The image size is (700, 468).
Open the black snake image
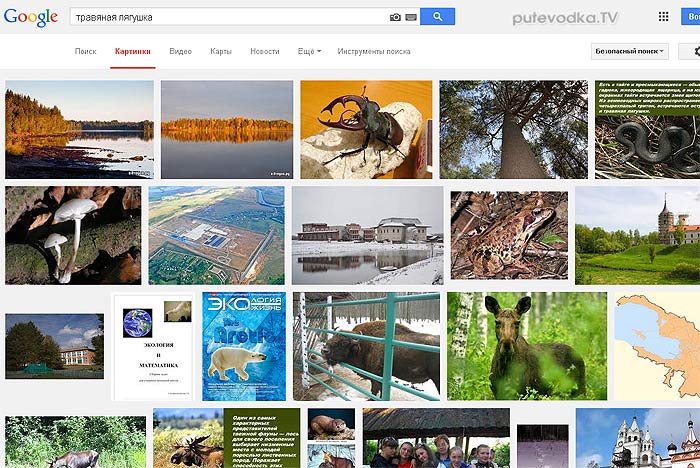(x=647, y=130)
